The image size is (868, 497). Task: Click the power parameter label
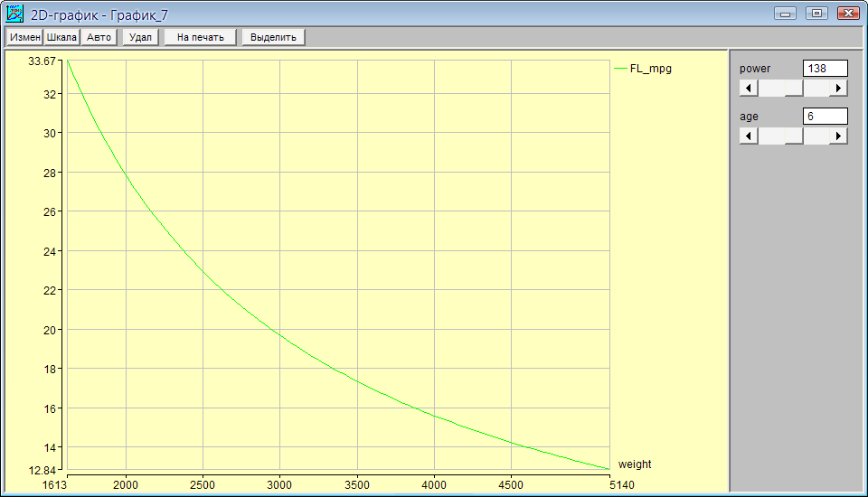tap(754, 69)
